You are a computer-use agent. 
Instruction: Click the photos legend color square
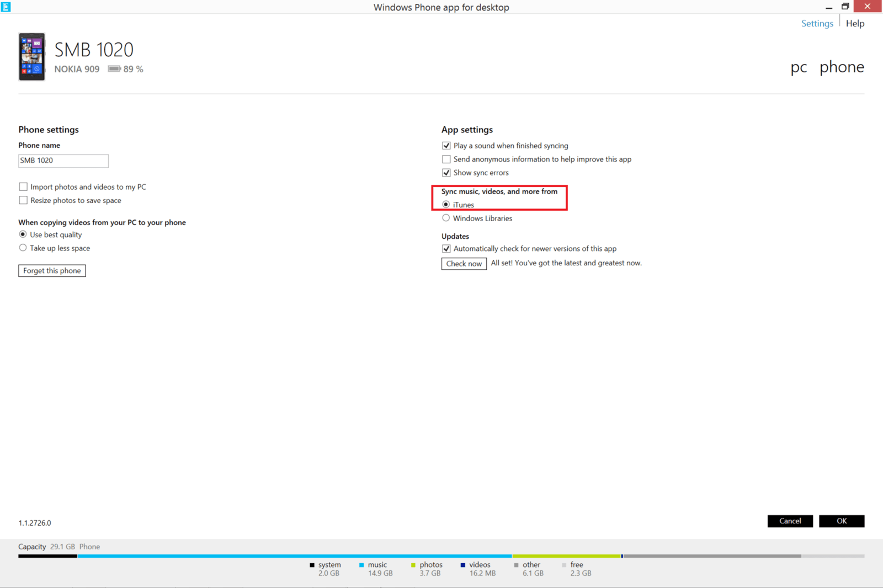[x=413, y=565]
